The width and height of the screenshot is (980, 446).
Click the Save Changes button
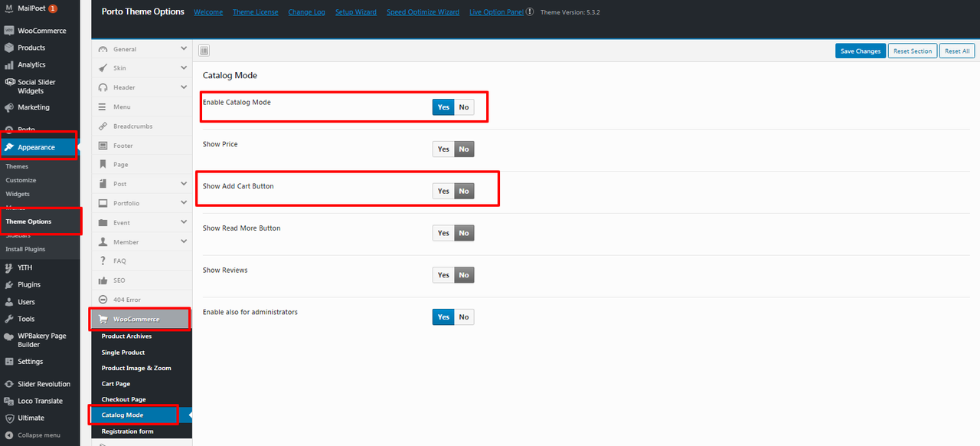861,51
